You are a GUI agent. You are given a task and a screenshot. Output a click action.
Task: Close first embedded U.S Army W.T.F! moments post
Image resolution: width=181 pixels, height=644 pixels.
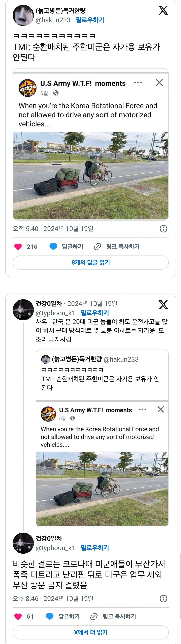159,82
